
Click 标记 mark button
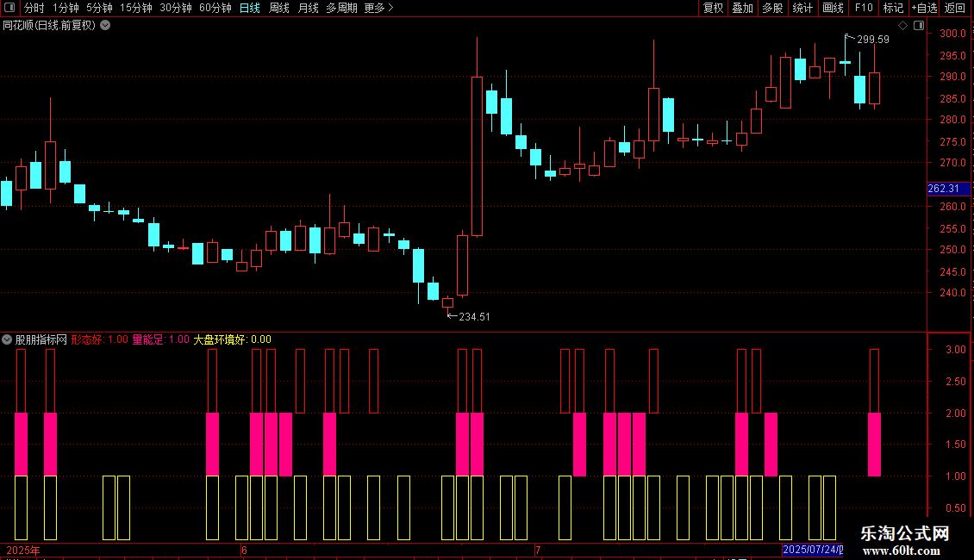point(893,8)
